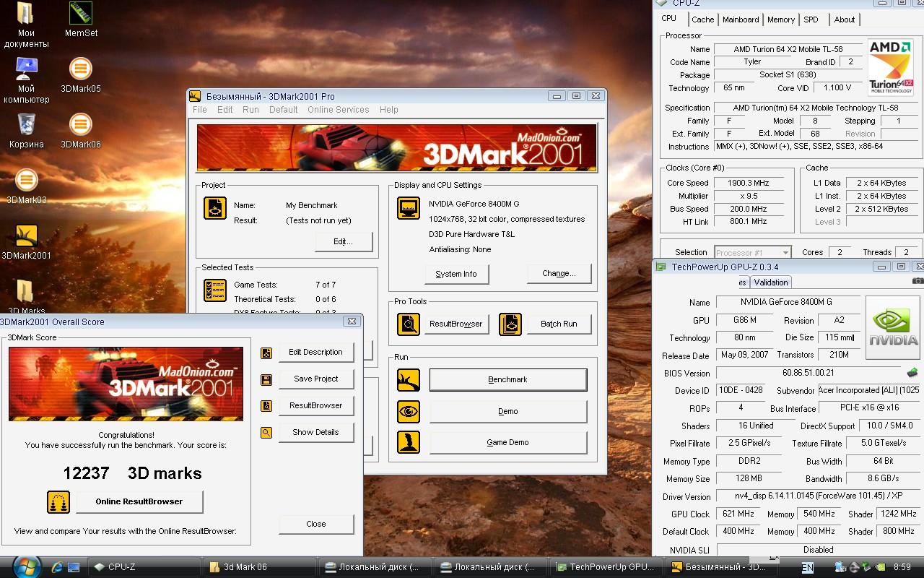Click the ResultBrowser magnifier icon in Pro Tools

(409, 324)
